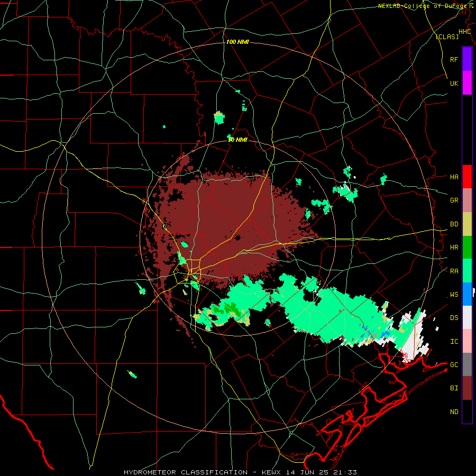Screen dimensions: 476x476
Task: Click the light green RA swatch
Action: 467,271
